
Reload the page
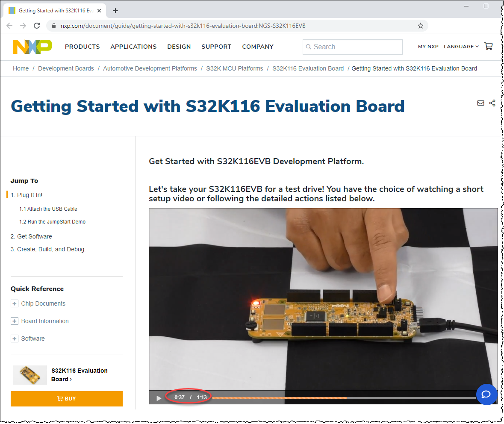pos(37,26)
